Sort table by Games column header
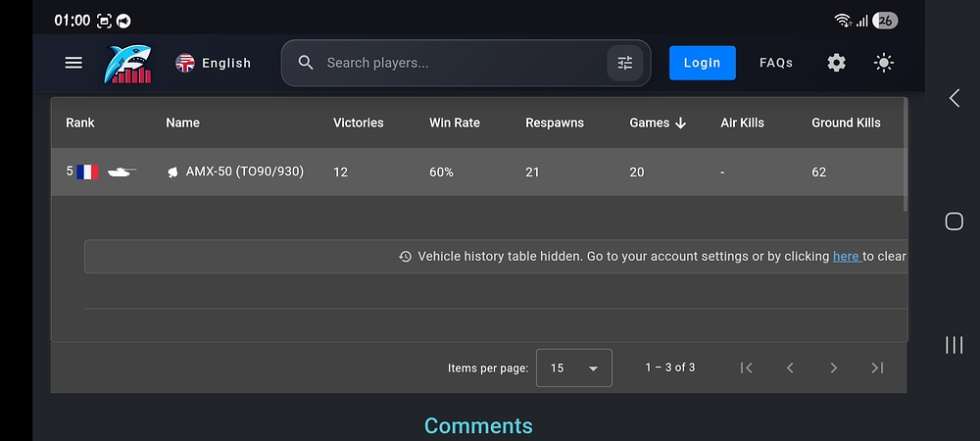 pos(650,123)
